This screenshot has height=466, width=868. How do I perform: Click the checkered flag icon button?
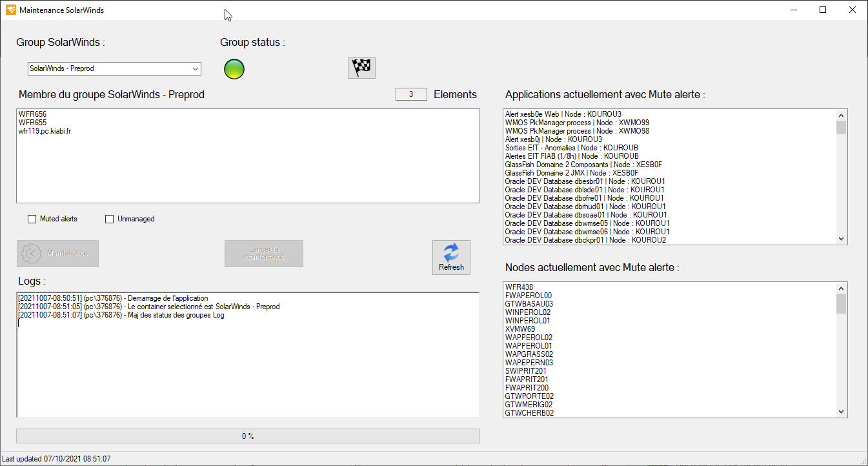[361, 68]
